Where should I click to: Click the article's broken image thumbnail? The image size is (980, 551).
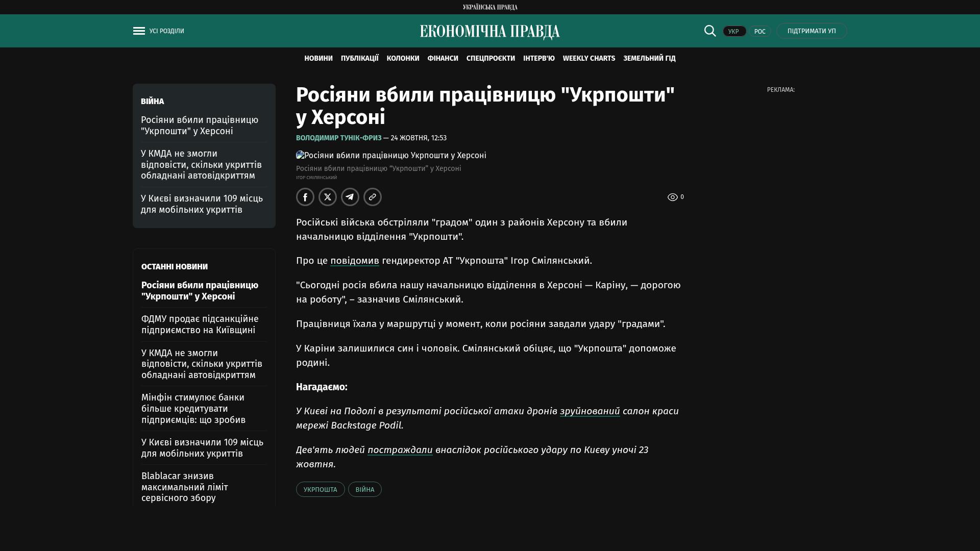click(x=300, y=155)
